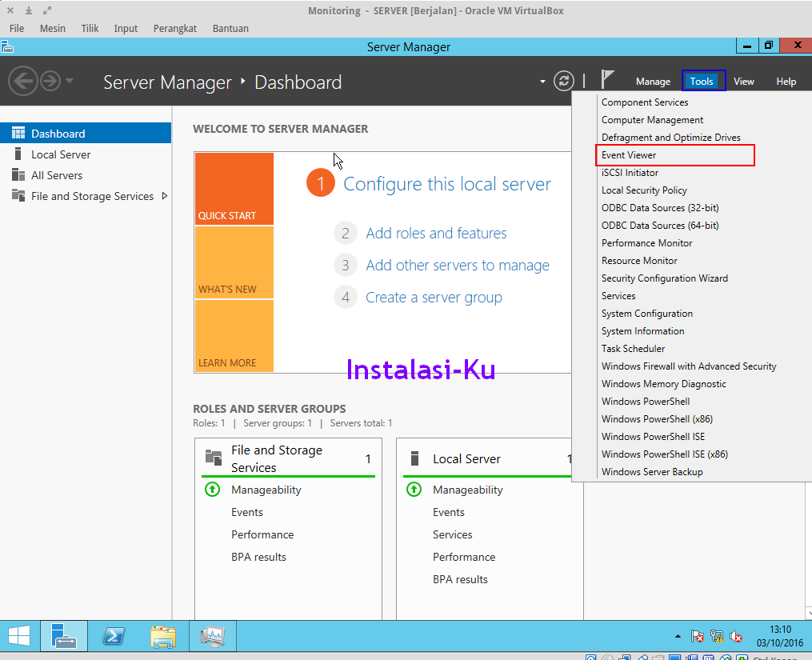Refresh the Server Manager dashboard

click(x=563, y=81)
